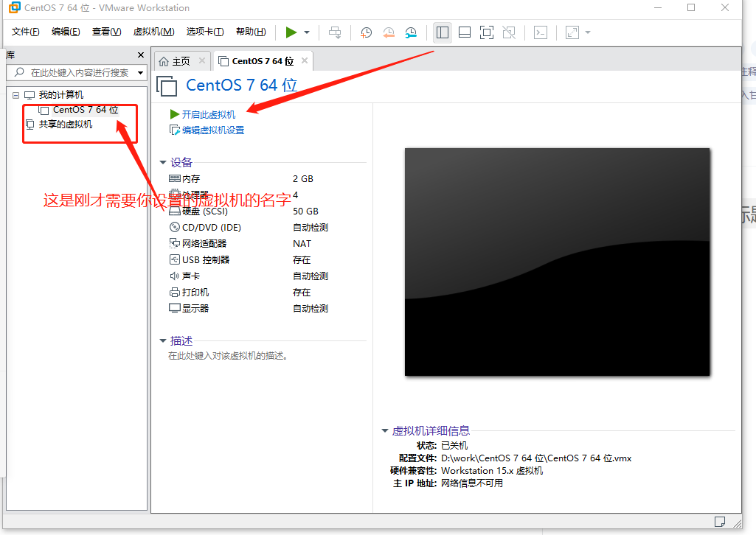Click the VMware Workstation title bar icon
Image resolution: width=756 pixels, height=535 pixels.
point(15,7)
